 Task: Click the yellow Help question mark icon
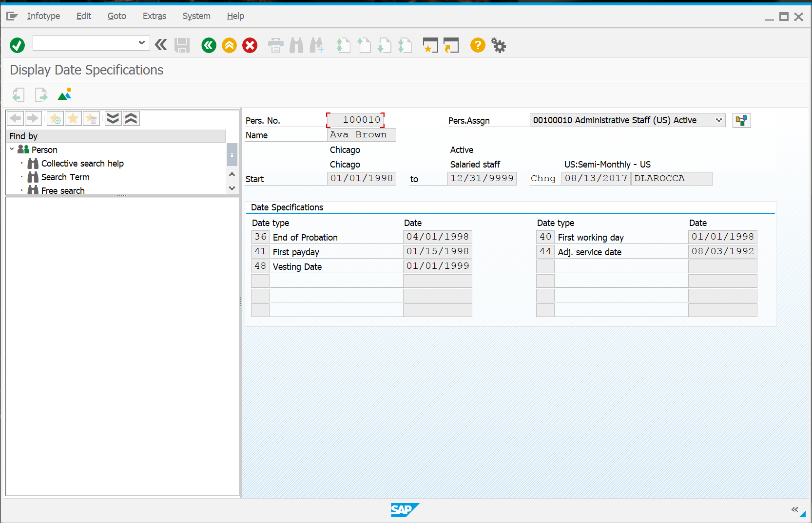(x=478, y=45)
